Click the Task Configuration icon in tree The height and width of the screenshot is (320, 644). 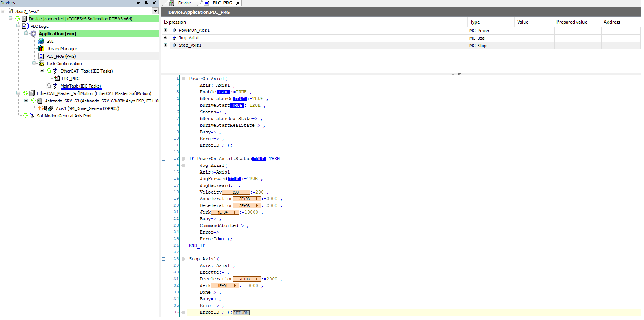pos(41,64)
